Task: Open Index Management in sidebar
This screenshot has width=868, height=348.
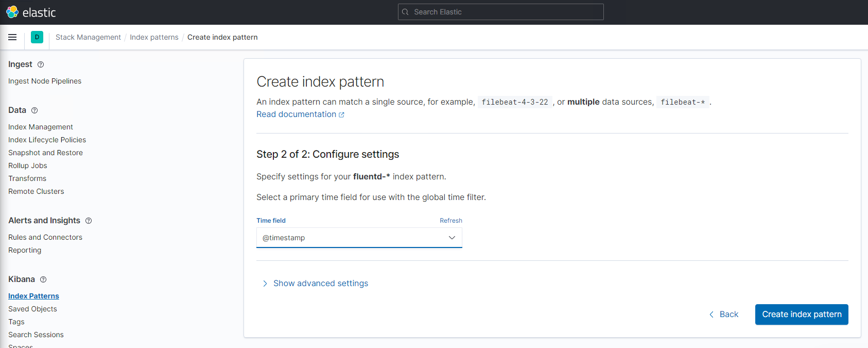Action: [41, 127]
